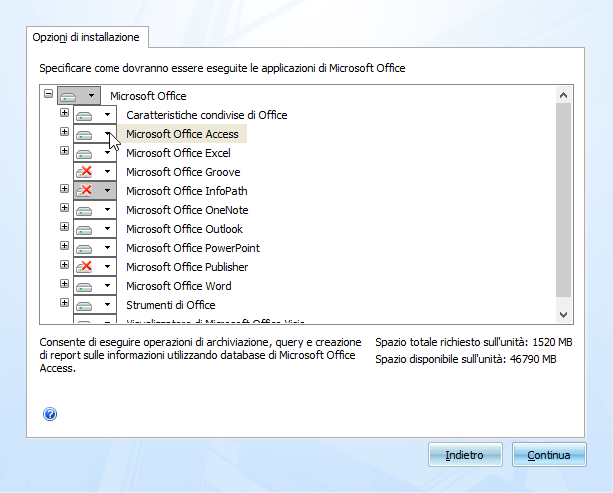Image resolution: width=613 pixels, height=493 pixels.
Task: Select the Microsoft Office InfoPath label
Action: [x=186, y=191]
